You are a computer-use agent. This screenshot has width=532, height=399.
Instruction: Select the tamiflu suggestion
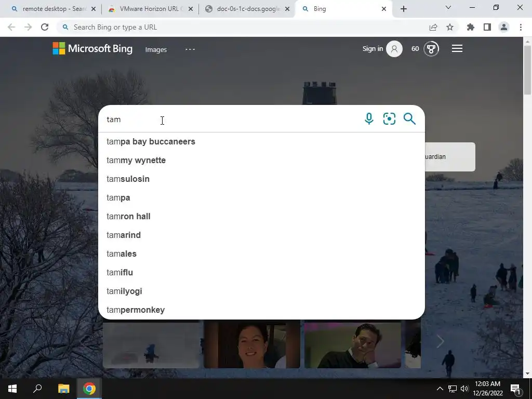coord(261,272)
